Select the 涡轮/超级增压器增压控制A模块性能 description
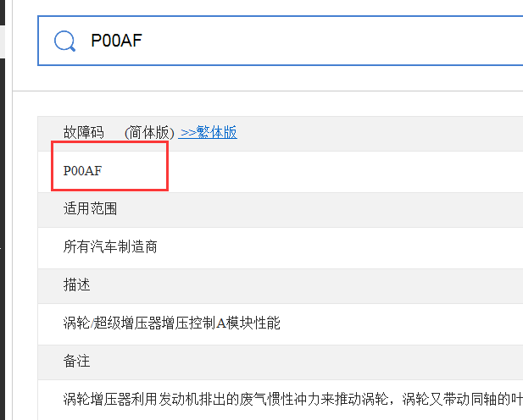 (x=172, y=323)
